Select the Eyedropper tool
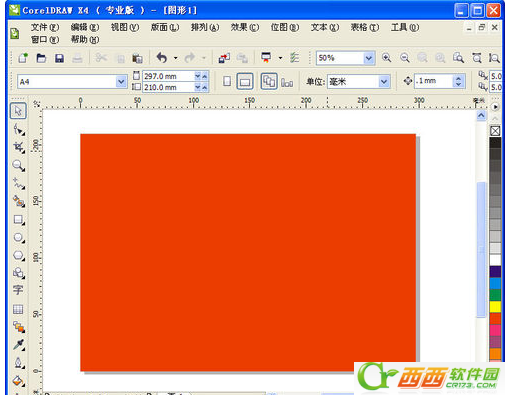This screenshot has width=505, height=395. coord(18,345)
